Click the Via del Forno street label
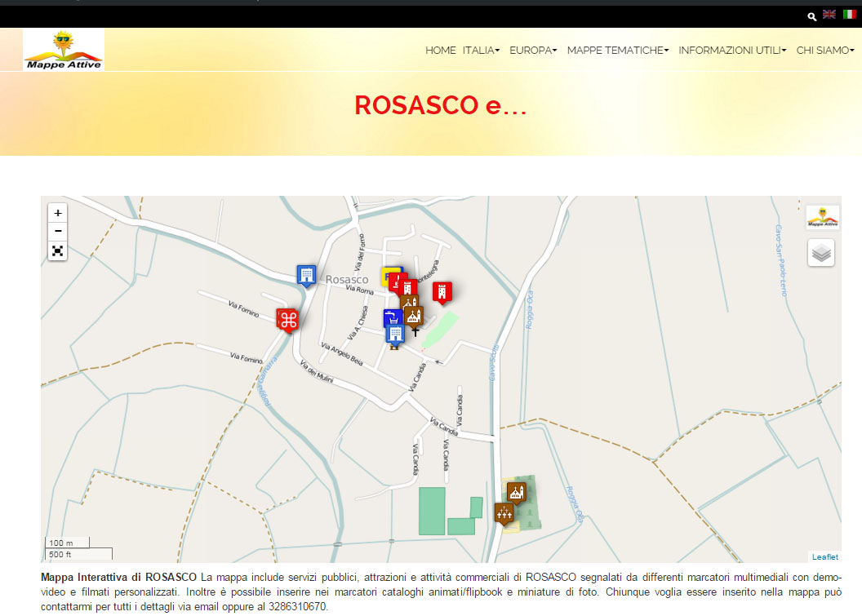 pos(360,253)
